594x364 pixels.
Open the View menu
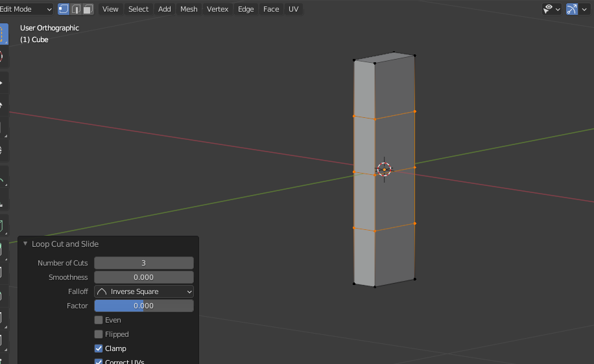(x=110, y=9)
